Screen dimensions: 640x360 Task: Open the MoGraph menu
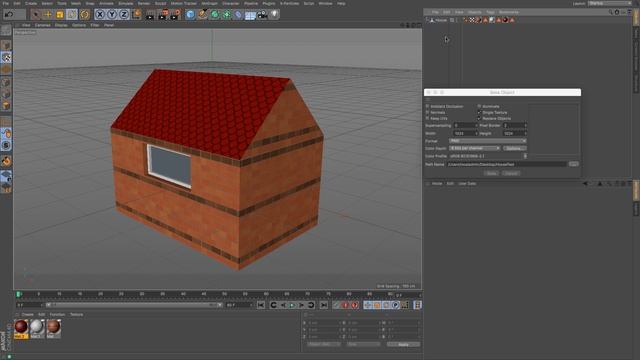coord(209,3)
